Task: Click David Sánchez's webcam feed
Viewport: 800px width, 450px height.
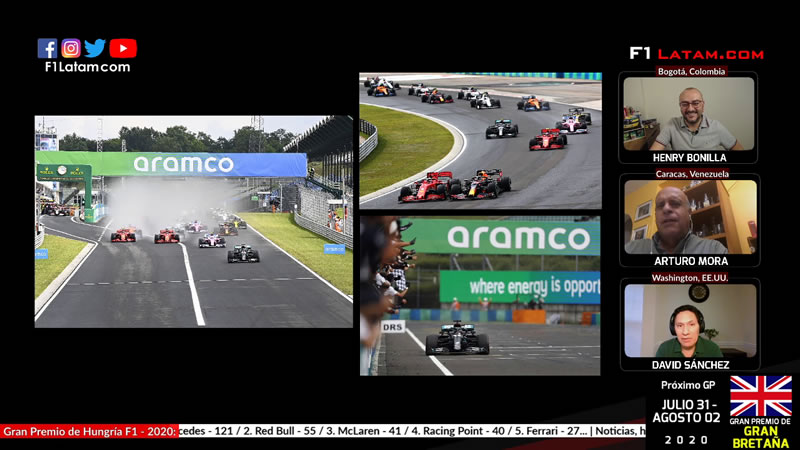Action: [690, 321]
